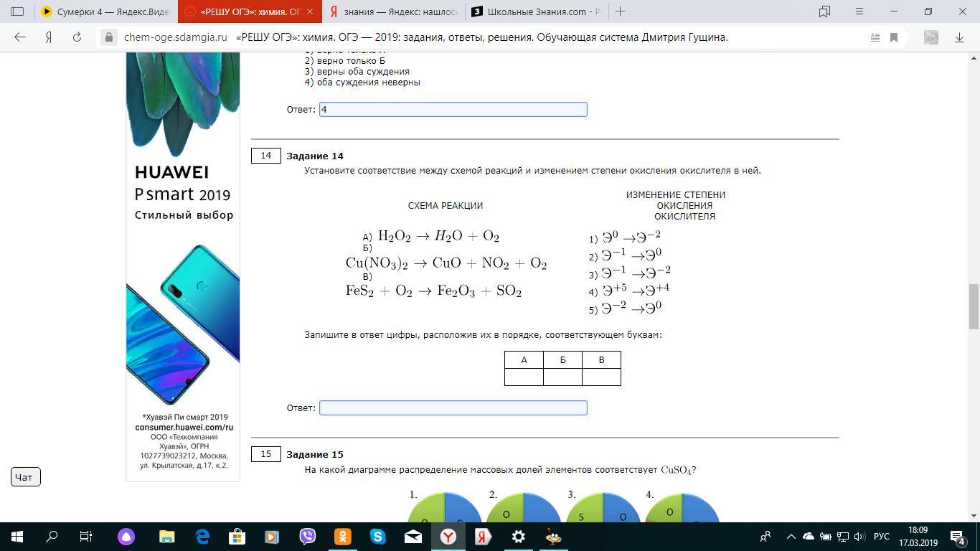
Task: Open Yandex Browser hamburger menu
Action: tap(859, 11)
